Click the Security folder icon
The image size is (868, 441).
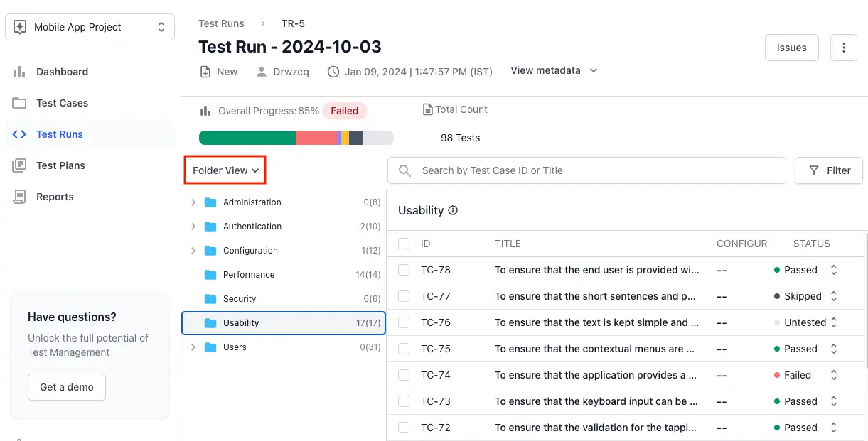coord(210,299)
